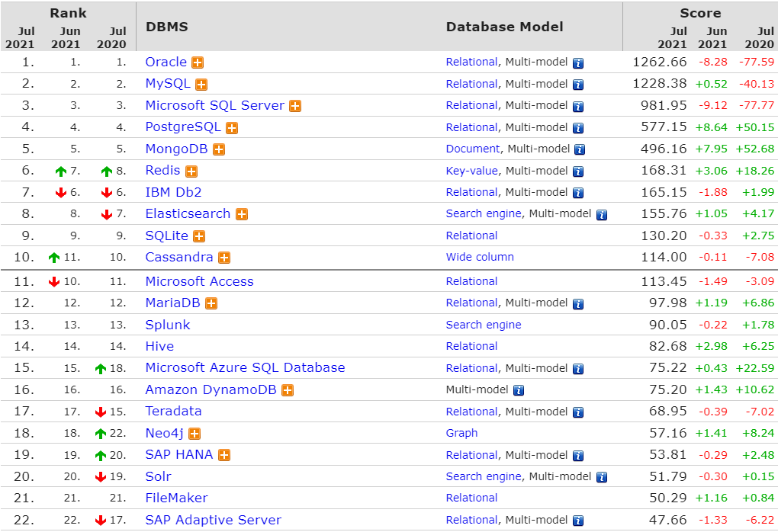Click the info icon in the IBM Db2 row

[578, 193]
